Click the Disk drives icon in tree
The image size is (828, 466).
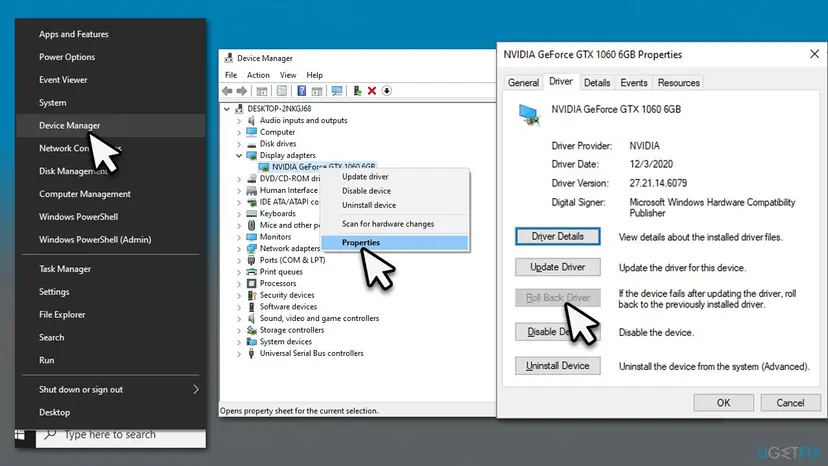pos(251,144)
